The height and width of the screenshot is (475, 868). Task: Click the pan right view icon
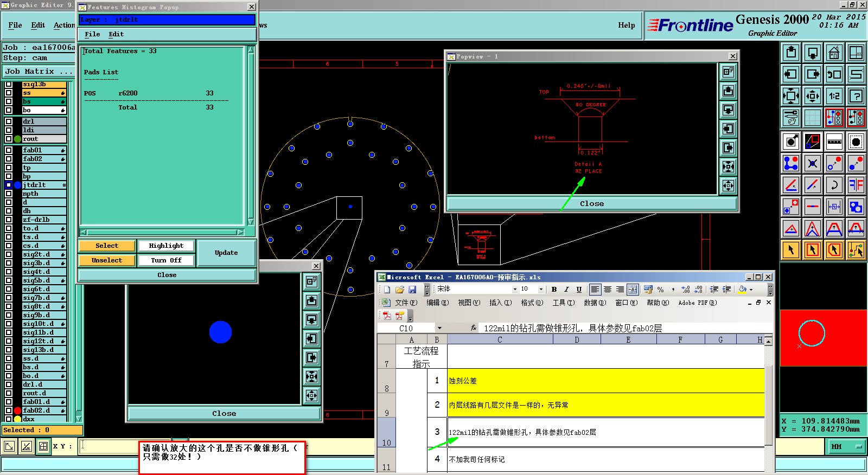tap(813, 74)
